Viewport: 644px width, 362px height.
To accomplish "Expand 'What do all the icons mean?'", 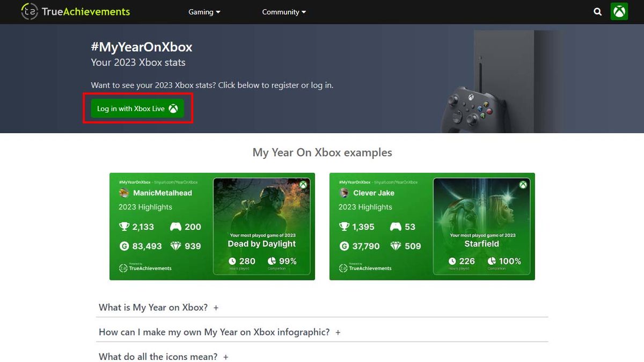I will coord(164,357).
